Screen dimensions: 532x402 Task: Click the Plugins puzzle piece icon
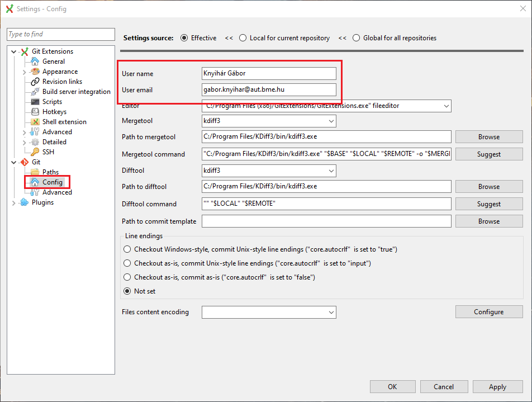[x=24, y=202]
